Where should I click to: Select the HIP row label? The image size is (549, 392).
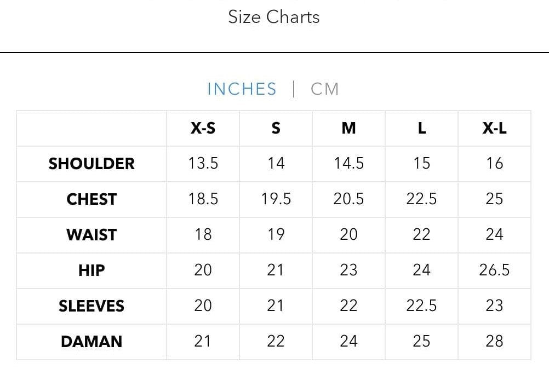pyautogui.click(x=92, y=270)
